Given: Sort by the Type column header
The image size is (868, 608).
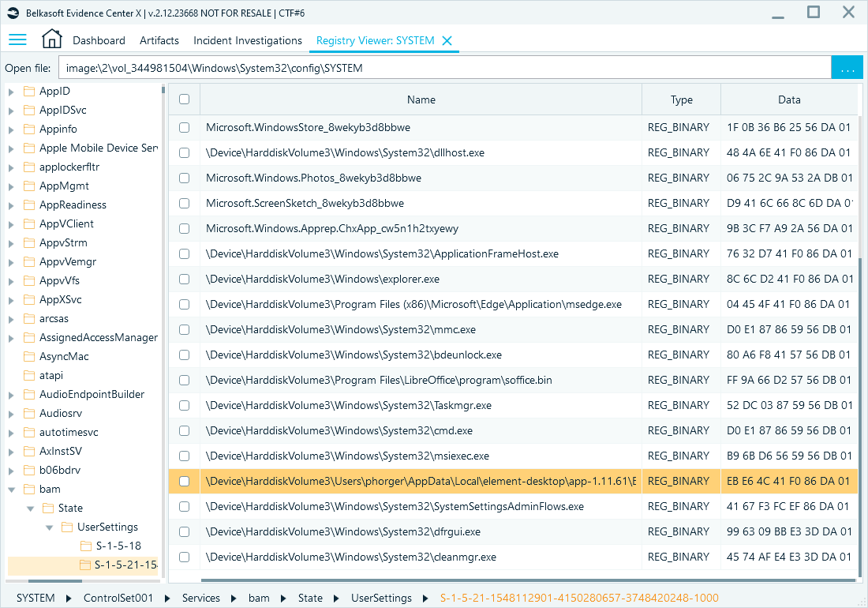Looking at the screenshot, I should [x=682, y=99].
